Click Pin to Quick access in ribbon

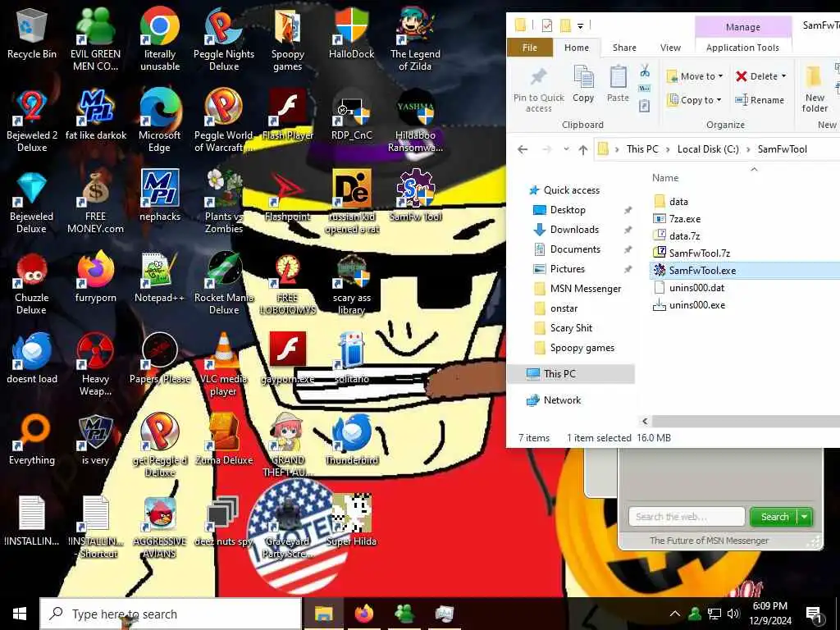click(538, 89)
